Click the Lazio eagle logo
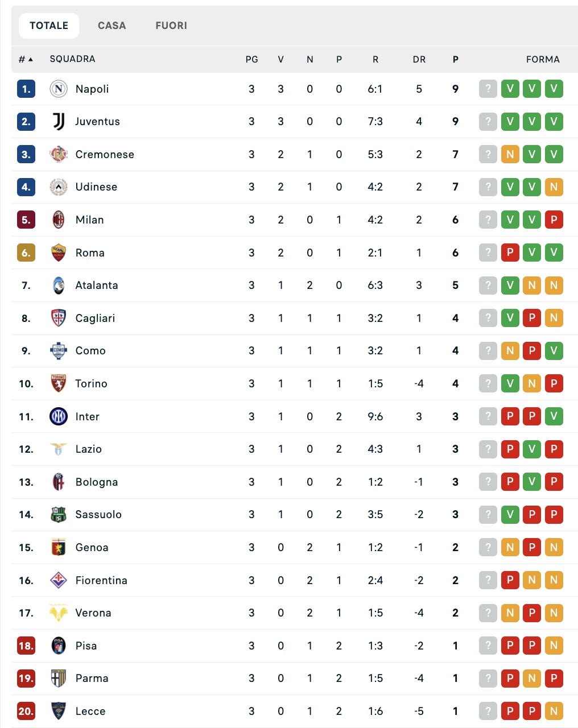Image resolution: width=578 pixels, height=728 pixels. pyautogui.click(x=59, y=449)
